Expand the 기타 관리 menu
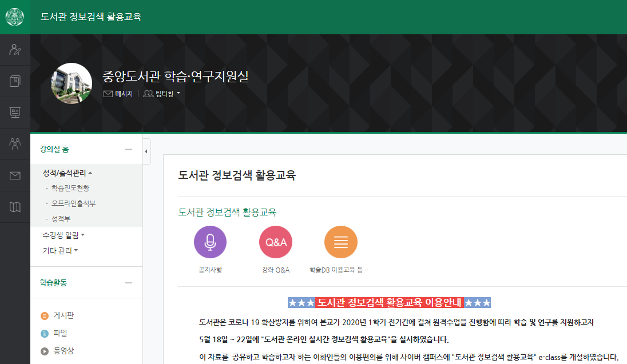 [60, 250]
